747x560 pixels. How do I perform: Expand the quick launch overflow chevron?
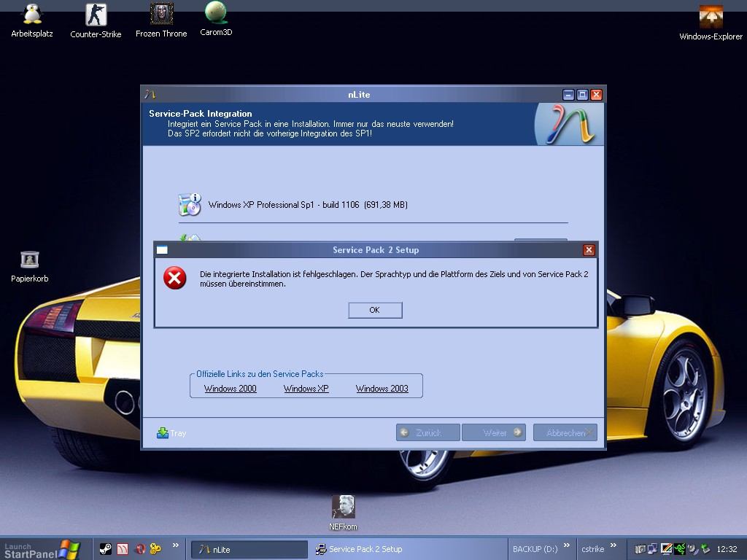[176, 545]
